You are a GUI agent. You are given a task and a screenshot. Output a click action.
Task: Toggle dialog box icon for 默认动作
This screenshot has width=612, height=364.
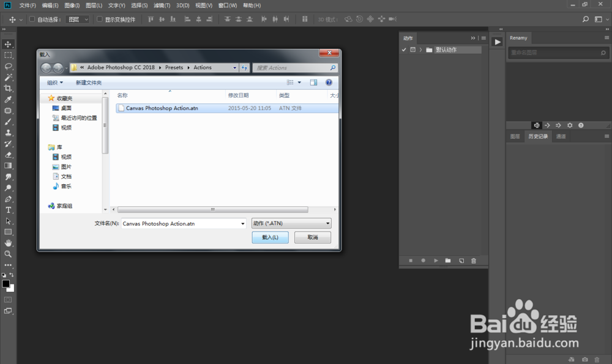click(x=412, y=50)
